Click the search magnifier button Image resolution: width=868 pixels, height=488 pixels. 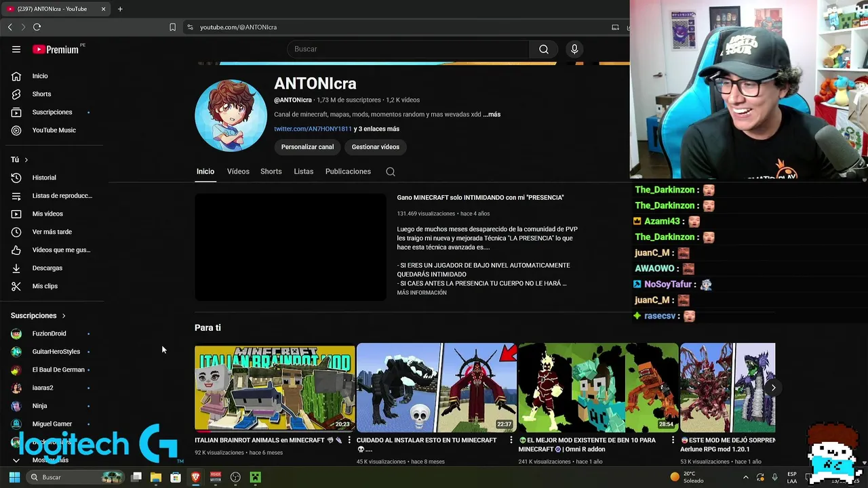pyautogui.click(x=544, y=49)
